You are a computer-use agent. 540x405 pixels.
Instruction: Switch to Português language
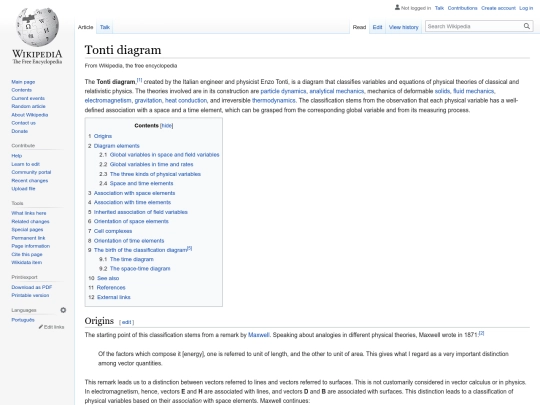(x=23, y=320)
